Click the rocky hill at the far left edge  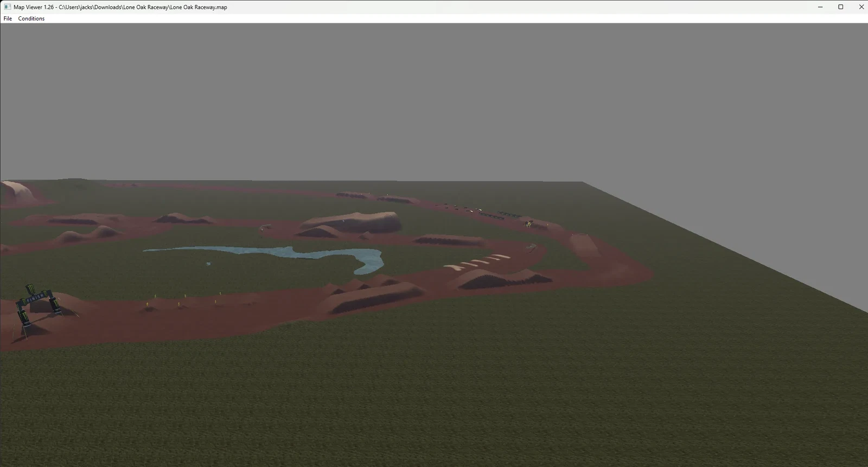click(16, 193)
